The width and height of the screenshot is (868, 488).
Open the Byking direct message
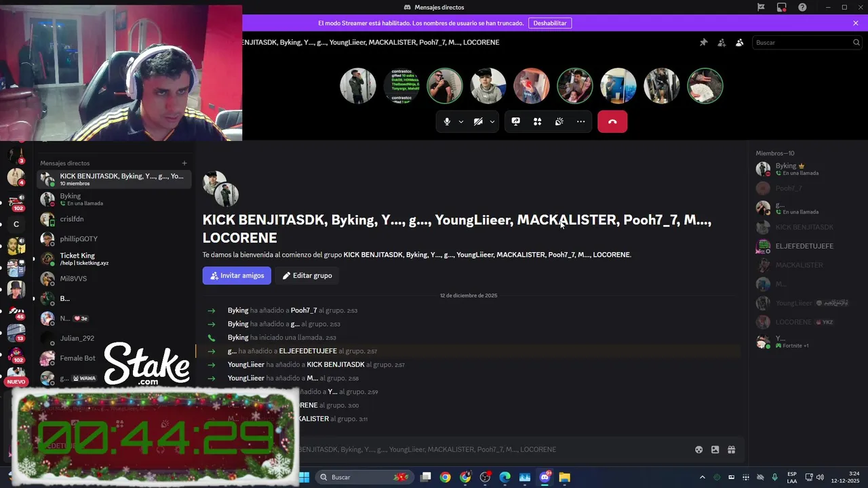[114, 199]
